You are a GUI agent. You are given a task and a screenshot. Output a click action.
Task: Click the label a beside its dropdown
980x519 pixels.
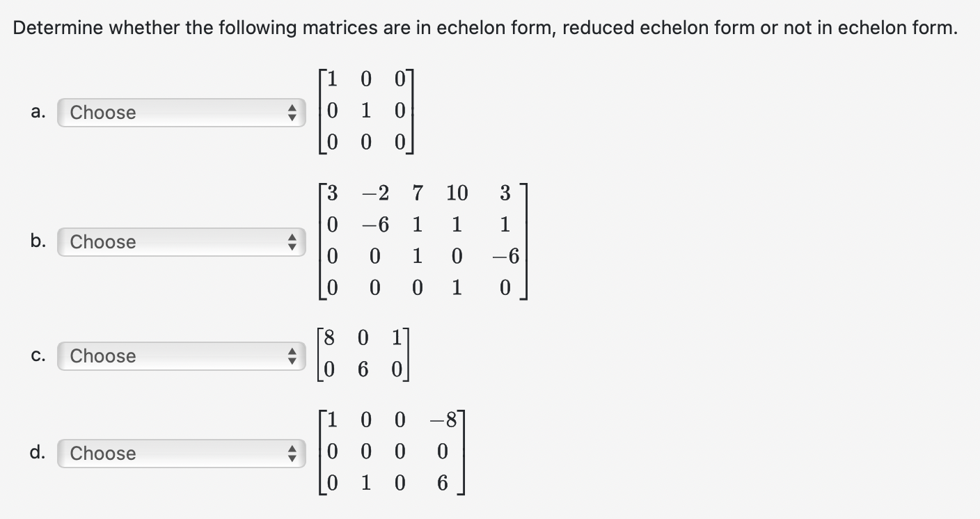tap(37, 113)
